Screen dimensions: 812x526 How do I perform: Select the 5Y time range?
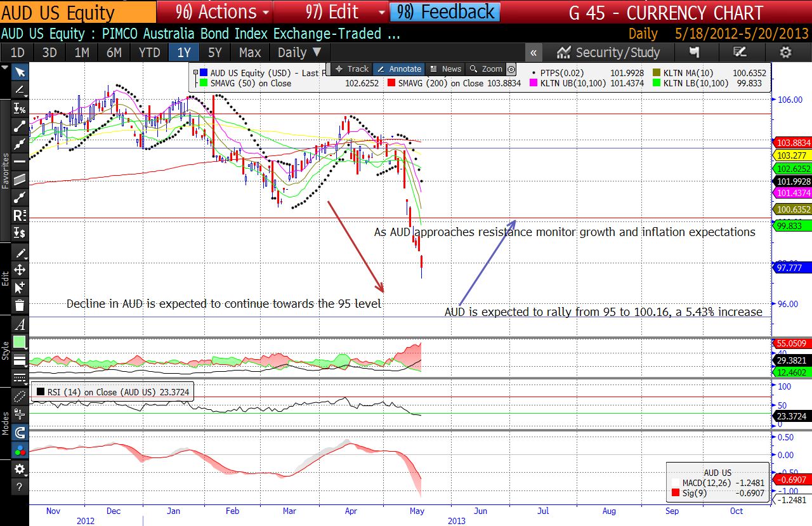(216, 53)
